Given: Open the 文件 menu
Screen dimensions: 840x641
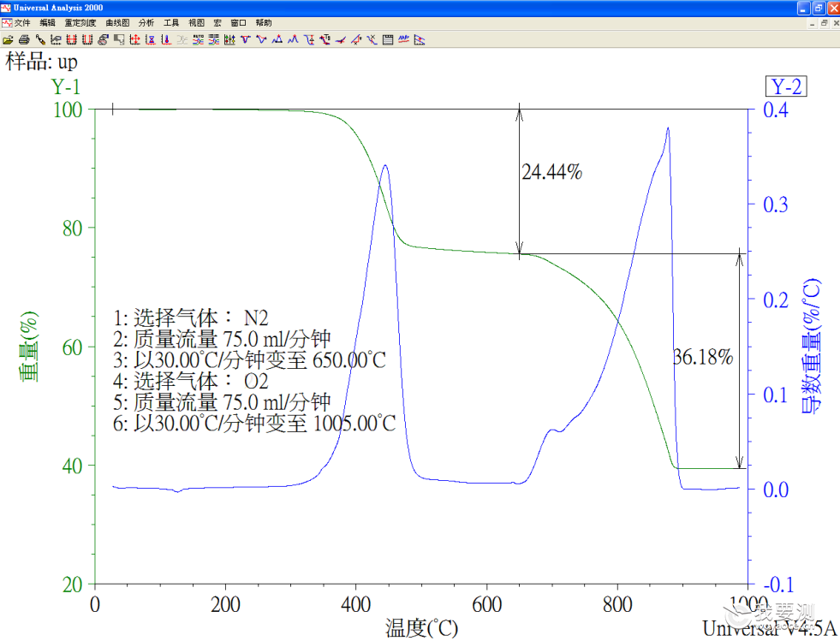Looking at the screenshot, I should 22,23.
